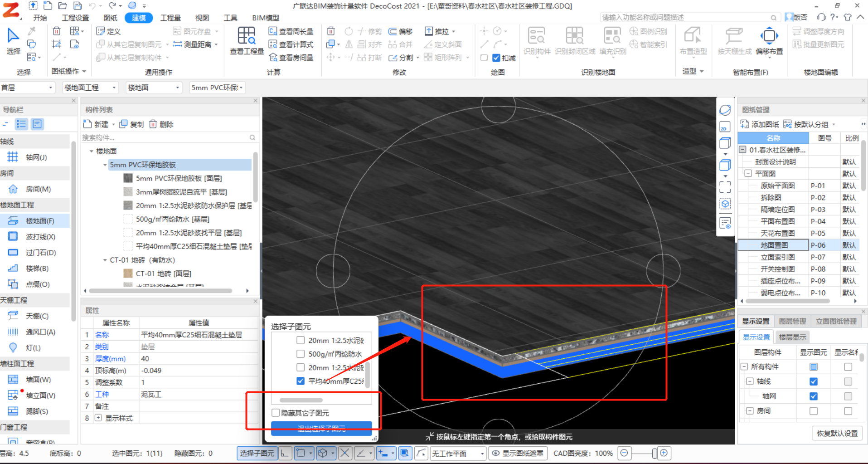Open the 偏移布置 smart layout tool
This screenshot has height=464, width=868.
(769, 41)
